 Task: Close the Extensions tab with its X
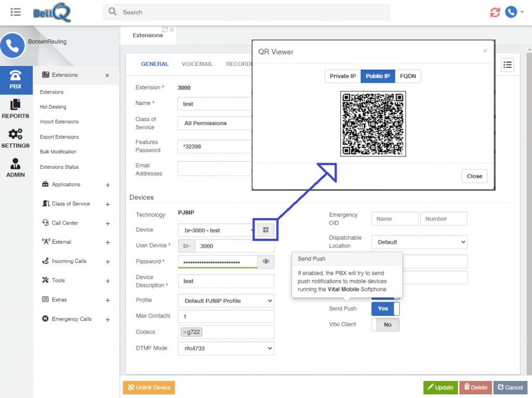pyautogui.click(x=172, y=30)
